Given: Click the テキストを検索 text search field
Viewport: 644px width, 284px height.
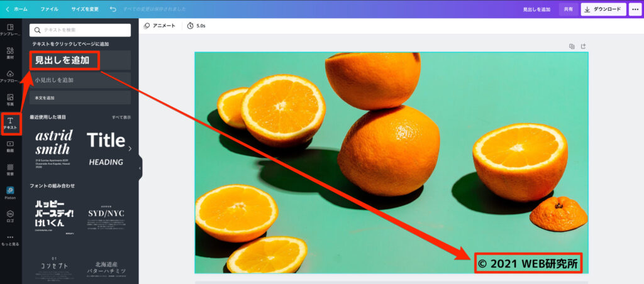Looking at the screenshot, I should (x=80, y=30).
